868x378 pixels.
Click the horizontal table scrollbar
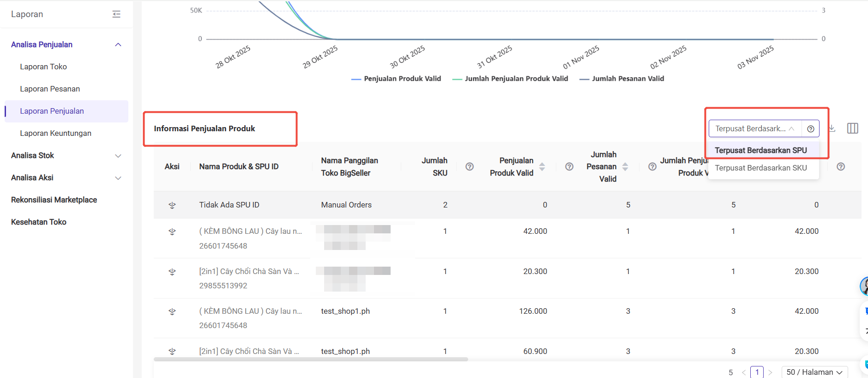click(x=311, y=359)
